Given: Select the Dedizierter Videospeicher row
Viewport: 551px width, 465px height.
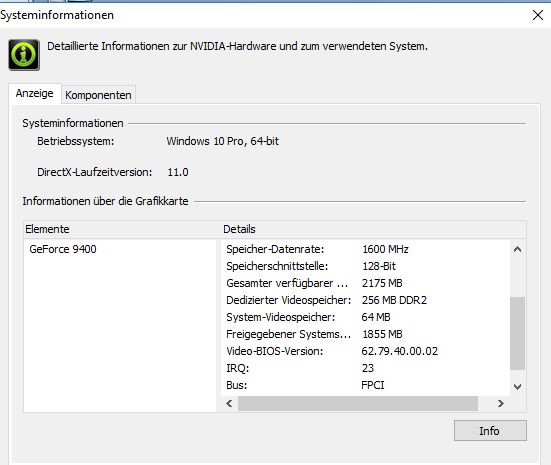Looking at the screenshot, I should (x=365, y=300).
